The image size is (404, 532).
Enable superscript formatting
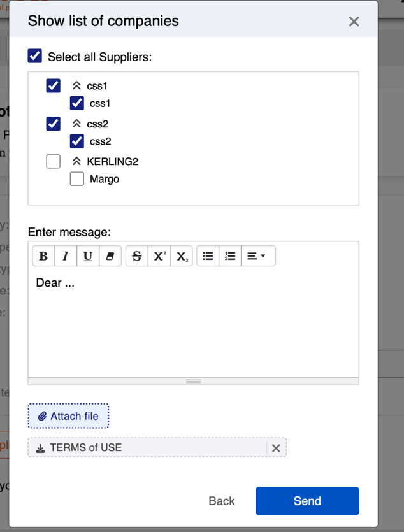tap(159, 256)
